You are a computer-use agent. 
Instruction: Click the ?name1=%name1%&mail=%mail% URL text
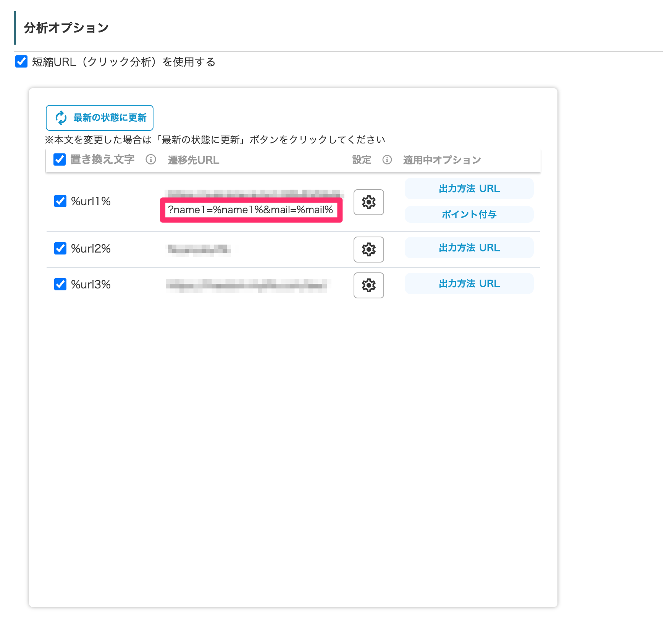(x=250, y=210)
